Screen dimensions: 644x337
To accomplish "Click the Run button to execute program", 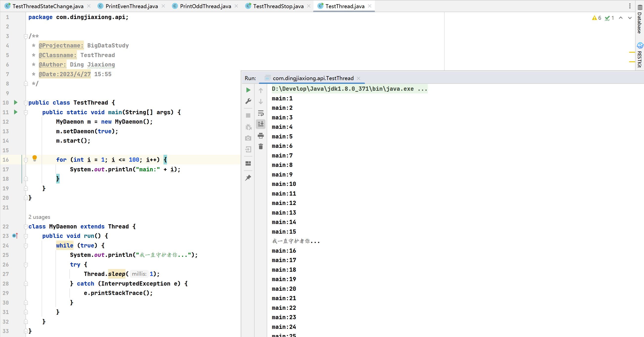I will [248, 90].
